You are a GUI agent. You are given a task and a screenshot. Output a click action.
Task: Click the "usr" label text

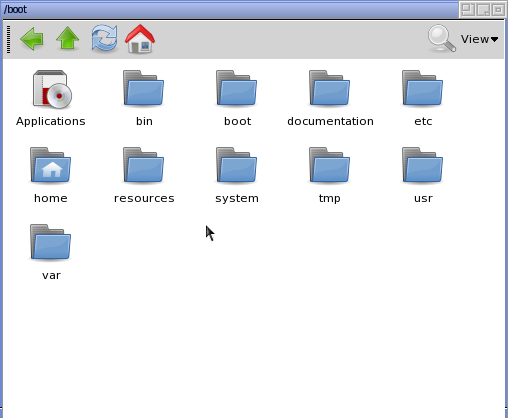click(x=423, y=199)
